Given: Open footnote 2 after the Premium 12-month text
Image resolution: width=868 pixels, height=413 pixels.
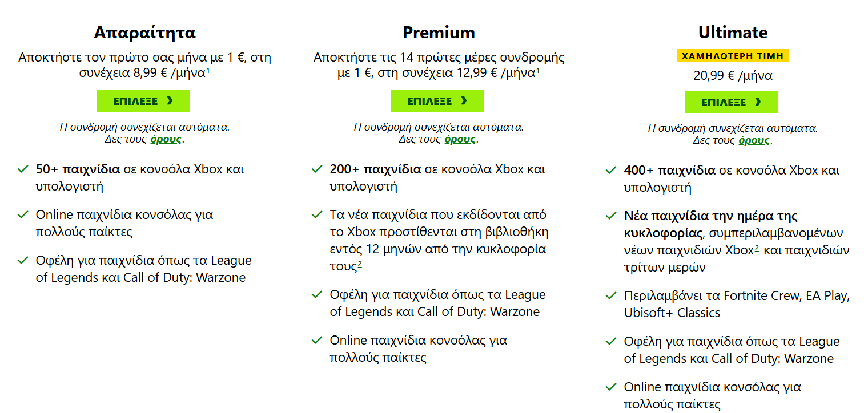Looking at the screenshot, I should tap(360, 264).
